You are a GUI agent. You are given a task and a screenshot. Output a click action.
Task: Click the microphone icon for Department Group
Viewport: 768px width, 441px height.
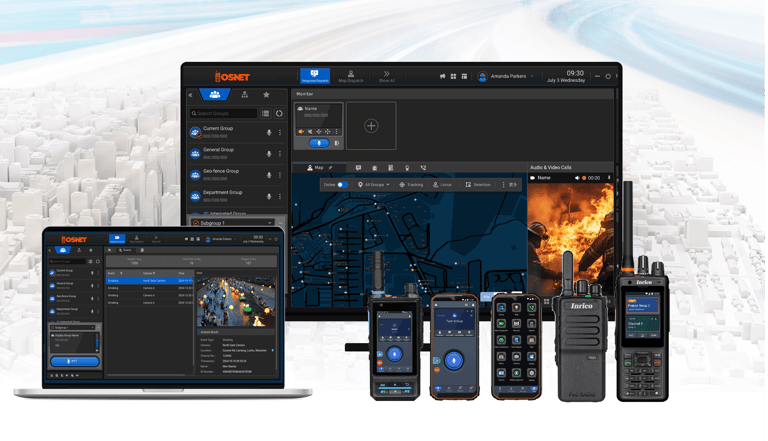(269, 196)
